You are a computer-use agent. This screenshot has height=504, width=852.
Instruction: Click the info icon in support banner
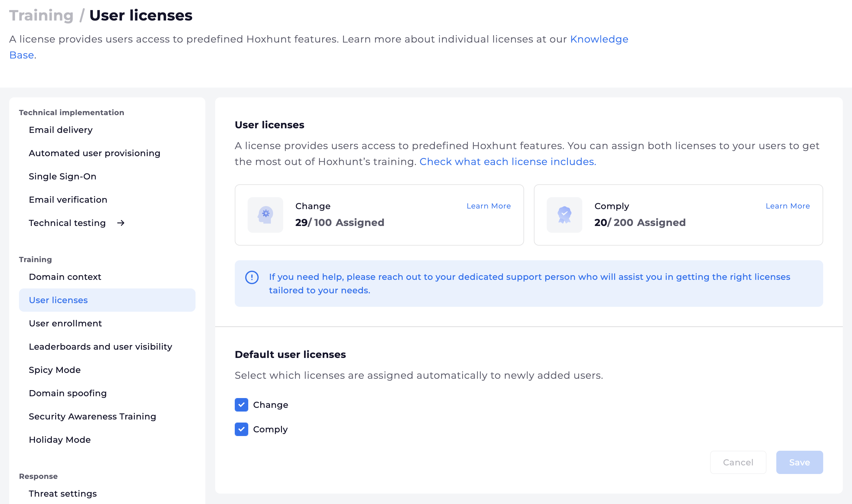pos(252,277)
